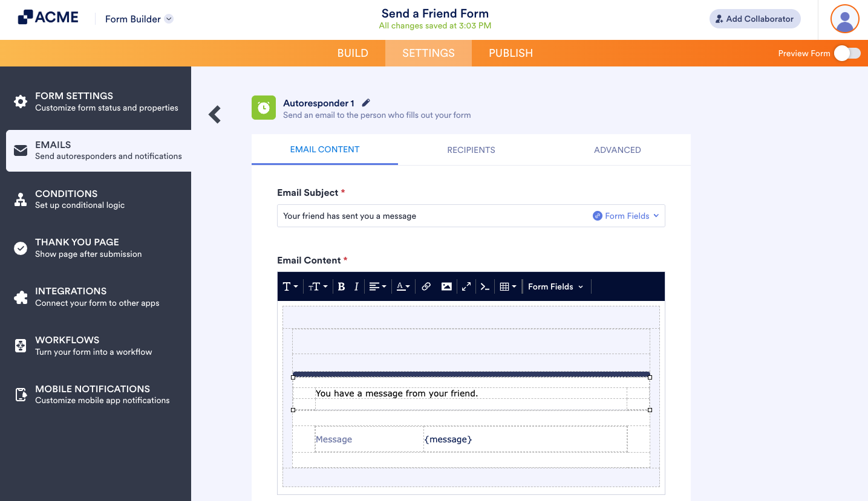Expand the email editor to fullscreen
Viewport: 868px width, 501px height.
(466, 286)
